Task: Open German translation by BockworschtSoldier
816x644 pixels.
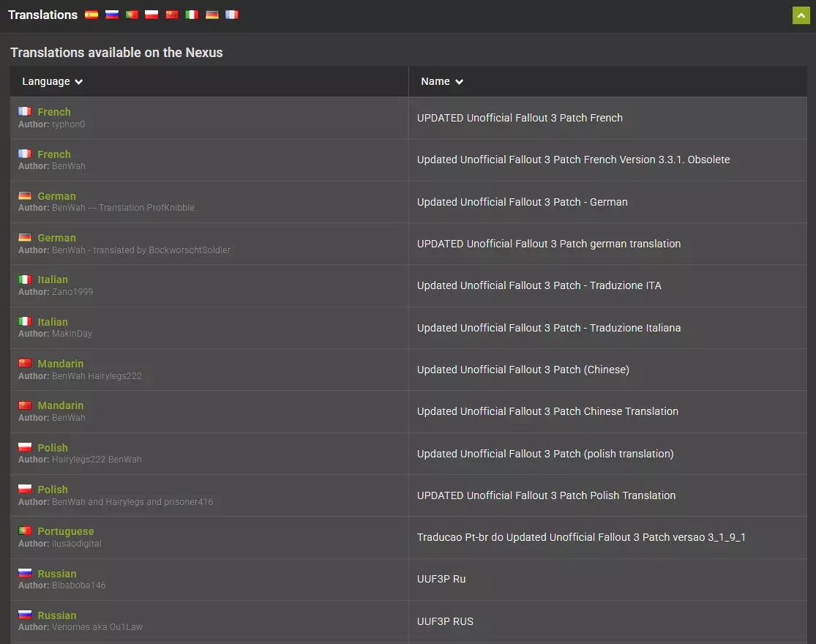Action: tap(57, 238)
